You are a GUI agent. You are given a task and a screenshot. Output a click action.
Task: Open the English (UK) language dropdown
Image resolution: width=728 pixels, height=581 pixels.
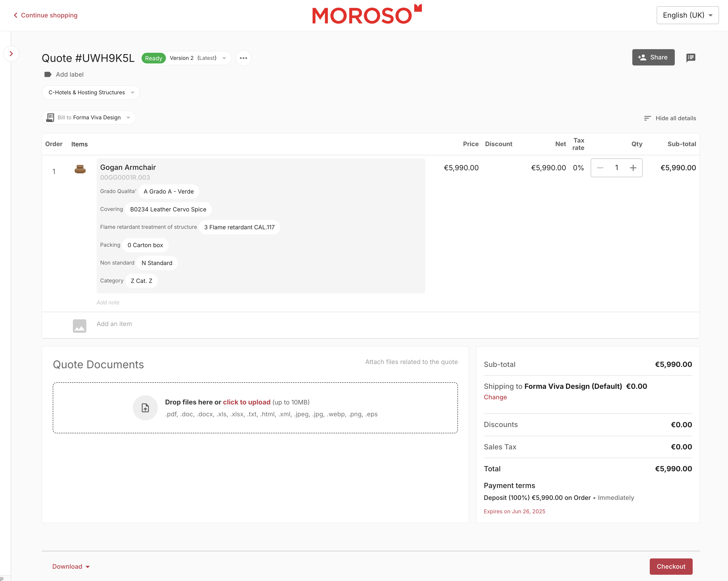tap(687, 15)
